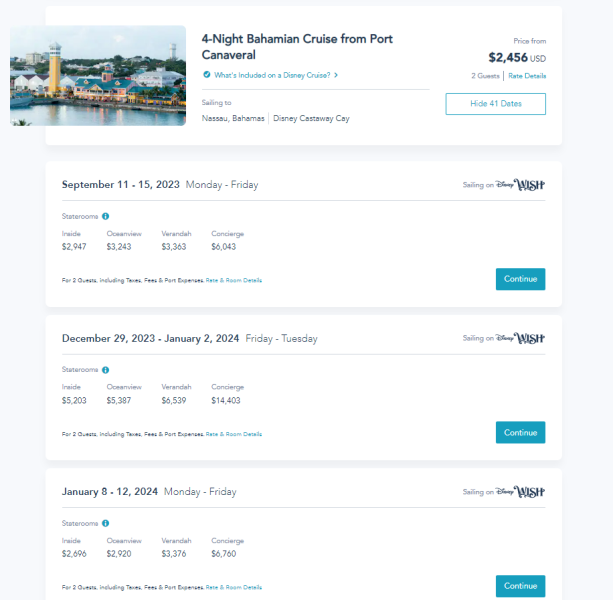This screenshot has height=600, width=613.
Task: Open Rate & Room Details for December sailing
Action: (x=234, y=434)
